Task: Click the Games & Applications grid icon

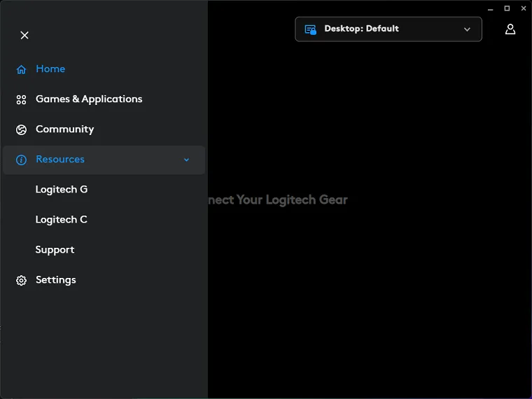Action: coord(21,99)
